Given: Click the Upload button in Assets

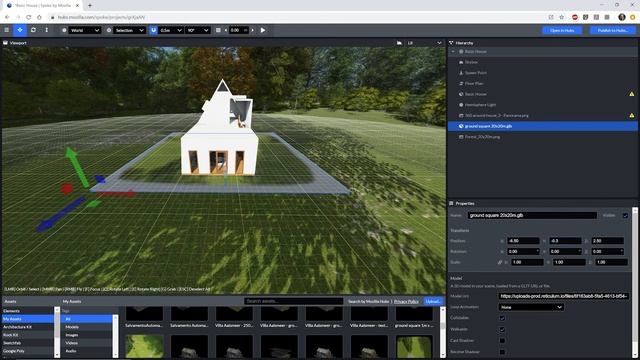Looking at the screenshot, I should 433,301.
